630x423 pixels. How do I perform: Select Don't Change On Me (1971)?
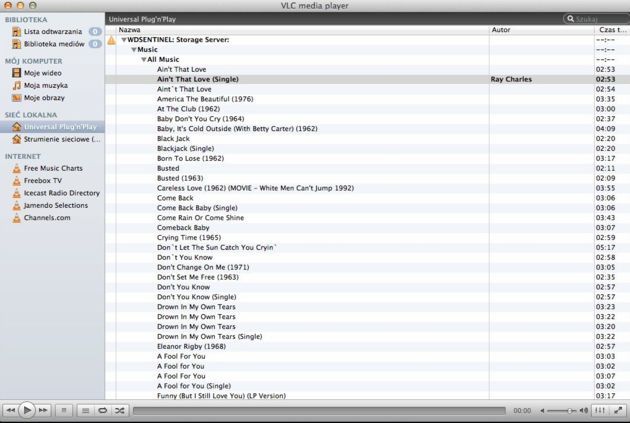pos(203,267)
